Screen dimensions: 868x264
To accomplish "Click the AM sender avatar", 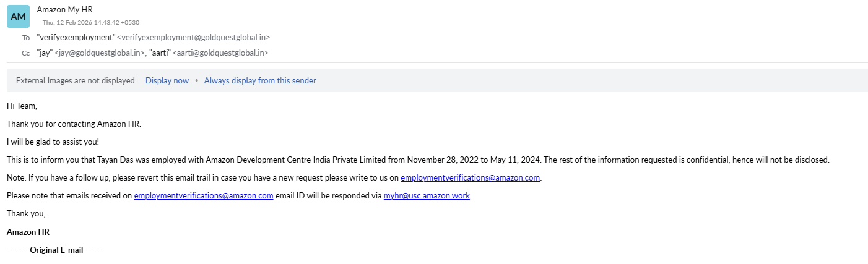I will [18, 17].
